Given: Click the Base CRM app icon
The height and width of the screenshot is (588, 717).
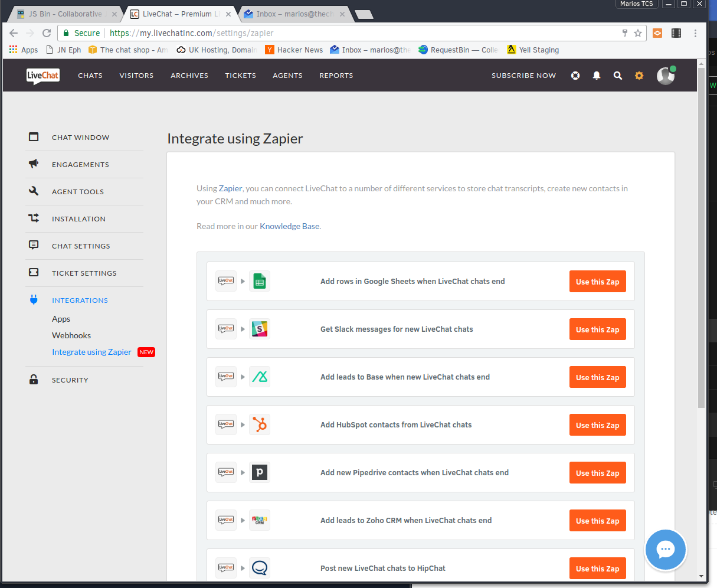Looking at the screenshot, I should 260,377.
